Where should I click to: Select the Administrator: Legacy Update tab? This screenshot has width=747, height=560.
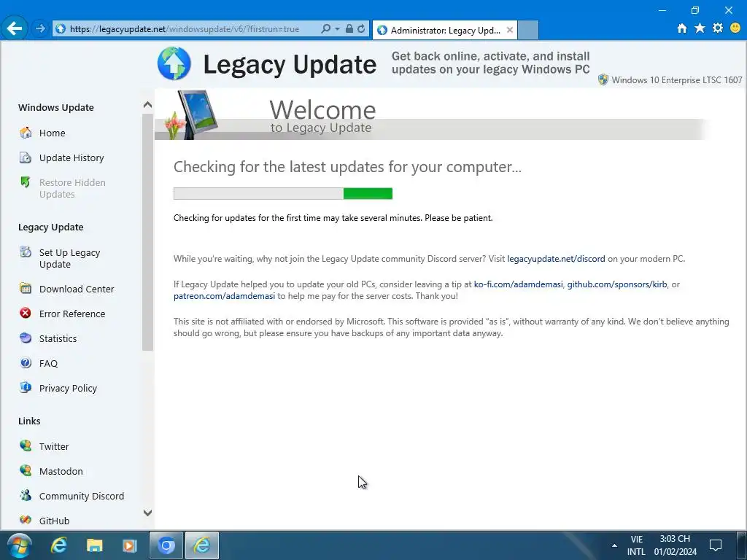coord(445,30)
